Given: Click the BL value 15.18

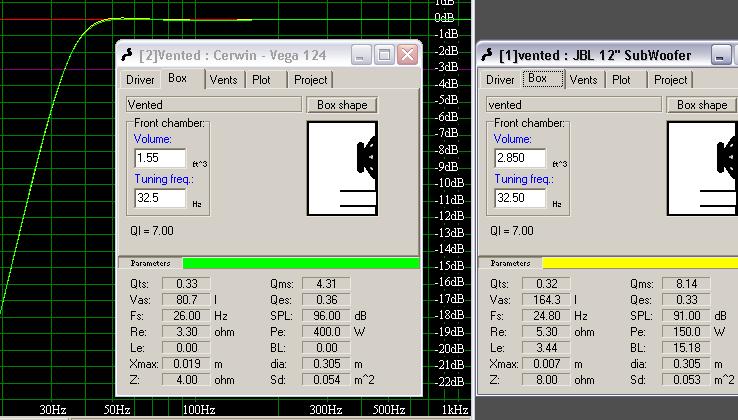Looking at the screenshot, I should pyautogui.click(x=686, y=348).
